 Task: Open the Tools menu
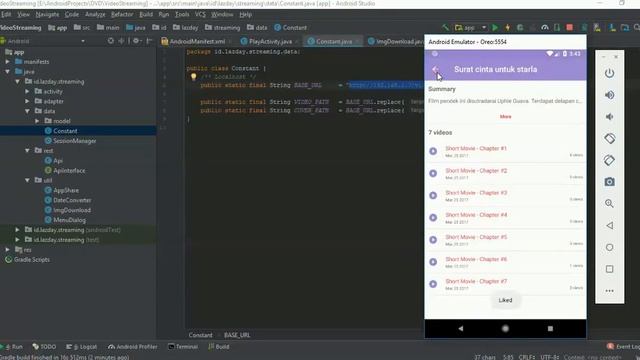182,15
